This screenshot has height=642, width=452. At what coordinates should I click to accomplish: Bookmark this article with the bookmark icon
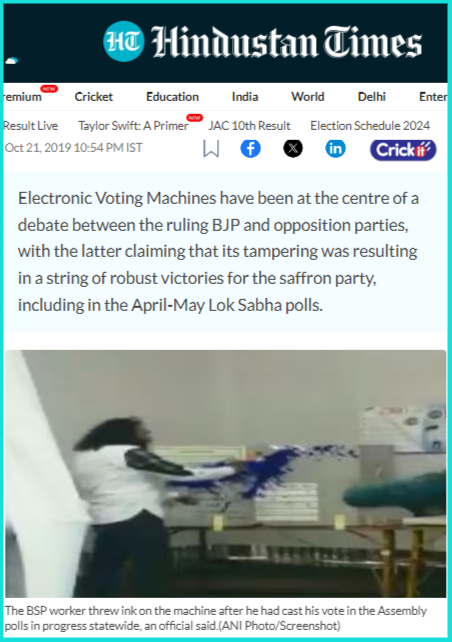211,149
